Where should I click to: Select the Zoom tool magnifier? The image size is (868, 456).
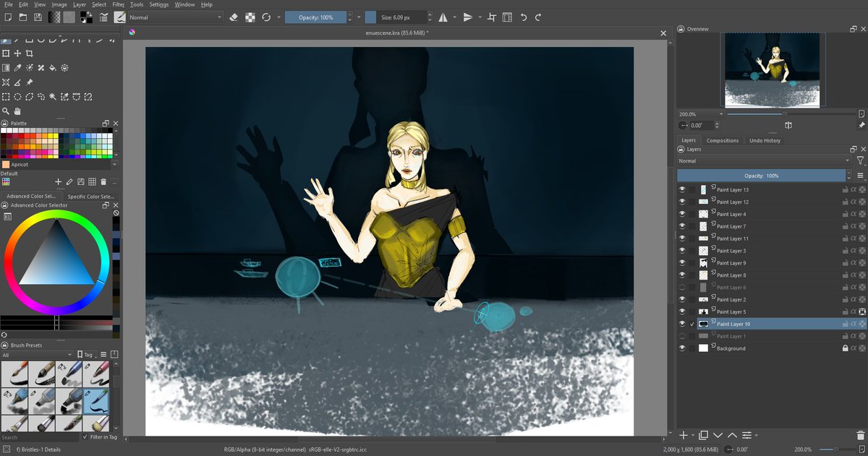click(x=6, y=111)
